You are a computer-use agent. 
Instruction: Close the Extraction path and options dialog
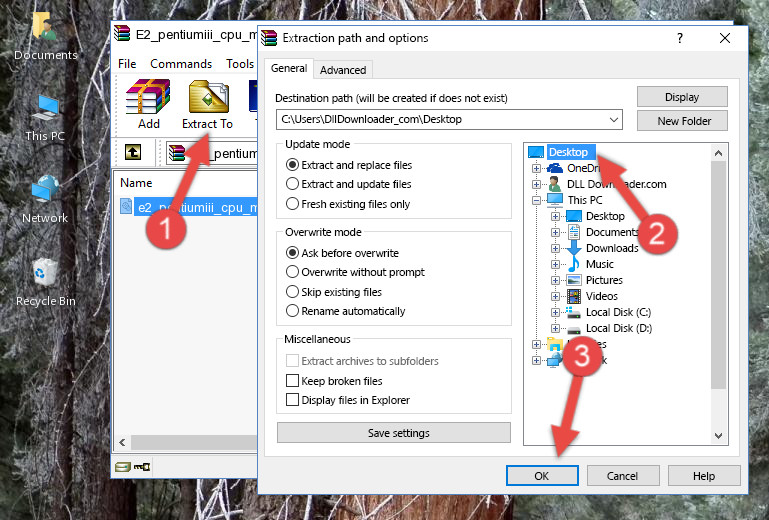[725, 38]
